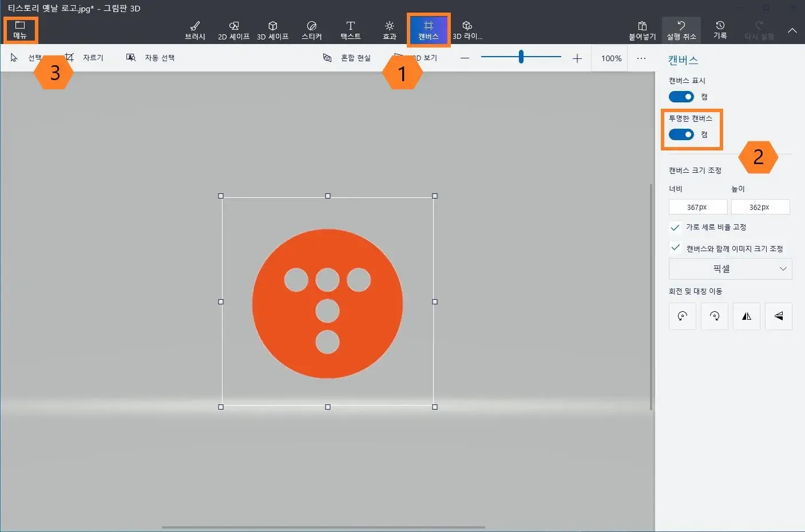
Task: Click the vertical scrollbar of workspace
Action: pos(651,297)
